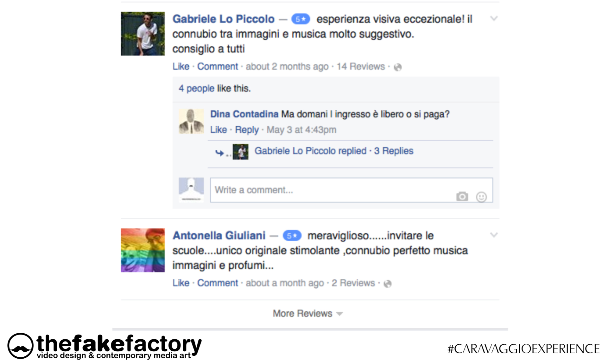This screenshot has width=608, height=364.
Task: Click the 5-star badge on Gabriele's review
Action: click(301, 19)
